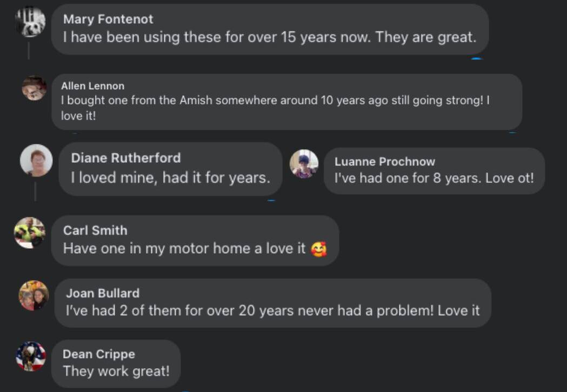Open Mary Fontenot's profile picture
Screen dimensions: 567x392
30,22
